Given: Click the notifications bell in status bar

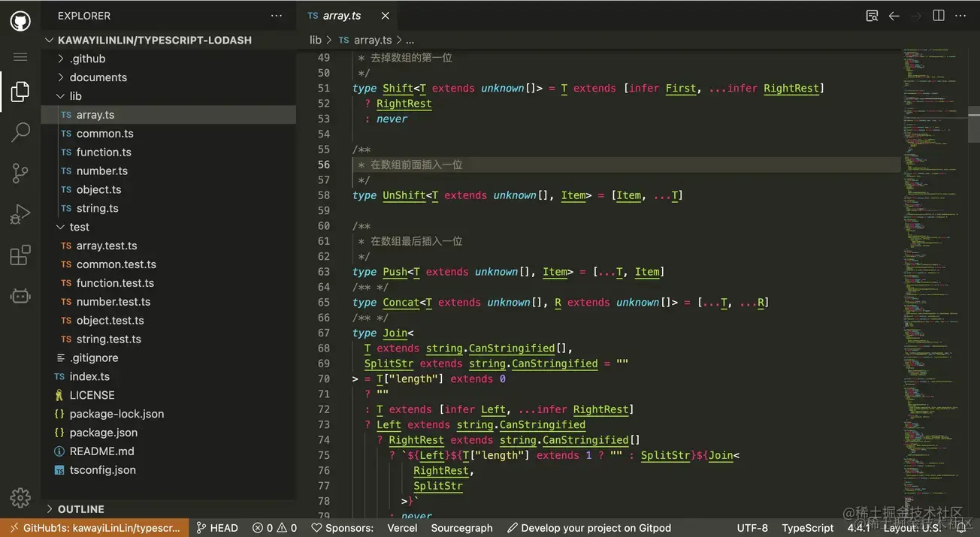Looking at the screenshot, I should point(960,528).
